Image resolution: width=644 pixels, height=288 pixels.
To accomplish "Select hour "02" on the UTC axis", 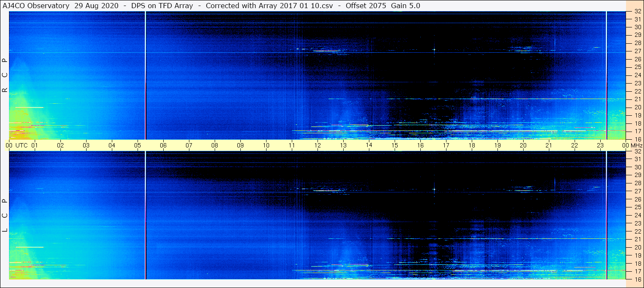I will point(60,145).
